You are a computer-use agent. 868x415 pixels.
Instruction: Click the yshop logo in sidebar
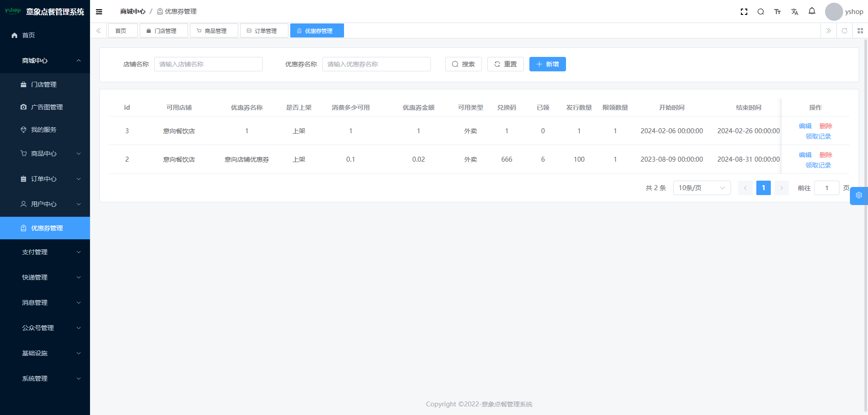(13, 11)
